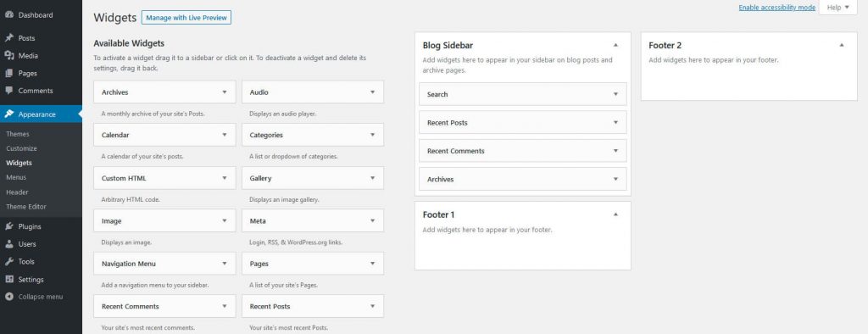
Task: Click Enable accessibility mode link
Action: pyautogui.click(x=776, y=7)
